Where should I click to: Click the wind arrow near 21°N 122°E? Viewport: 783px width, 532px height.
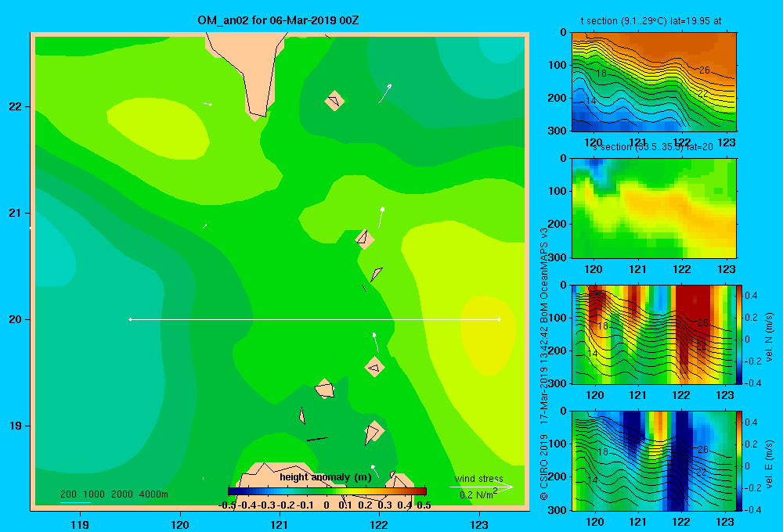point(381,217)
